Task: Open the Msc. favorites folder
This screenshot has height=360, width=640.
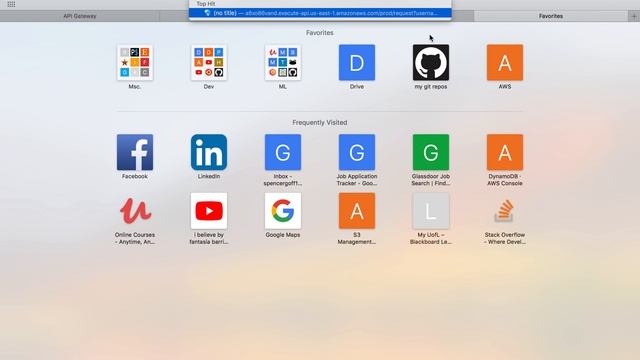Action: point(135,62)
